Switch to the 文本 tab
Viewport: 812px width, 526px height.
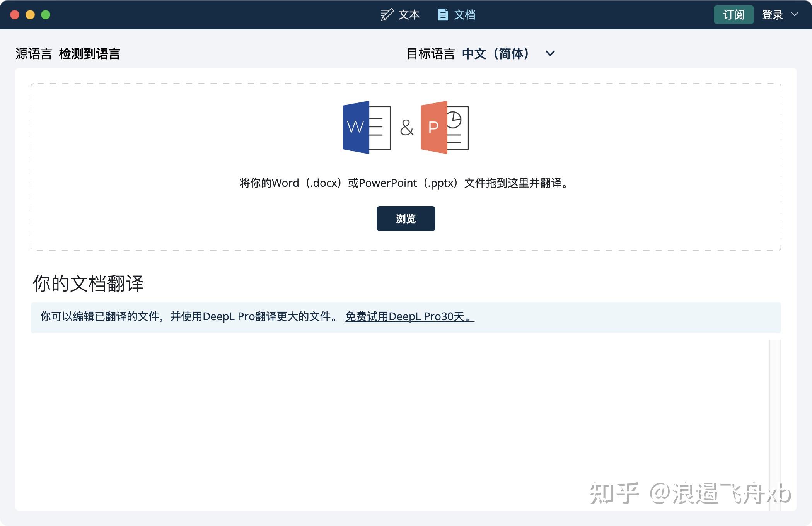pyautogui.click(x=408, y=15)
